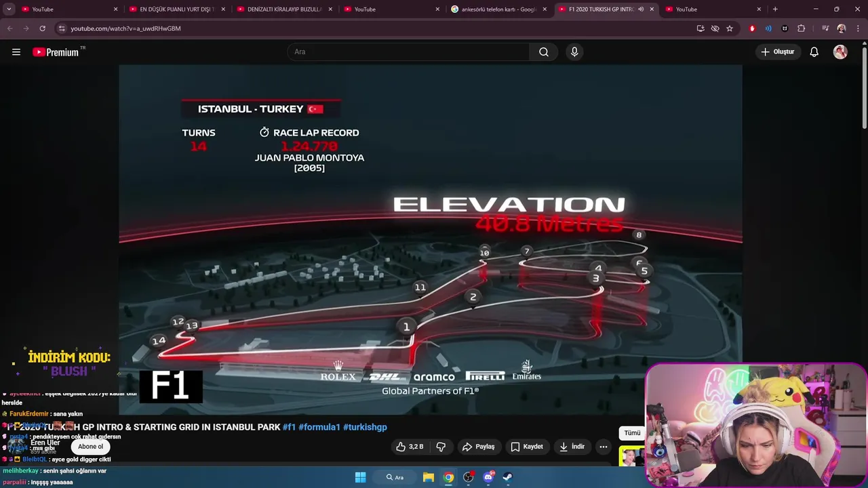Screen dimensions: 868x488
Task: Open the blue sound wave extension
Action: coord(768,28)
